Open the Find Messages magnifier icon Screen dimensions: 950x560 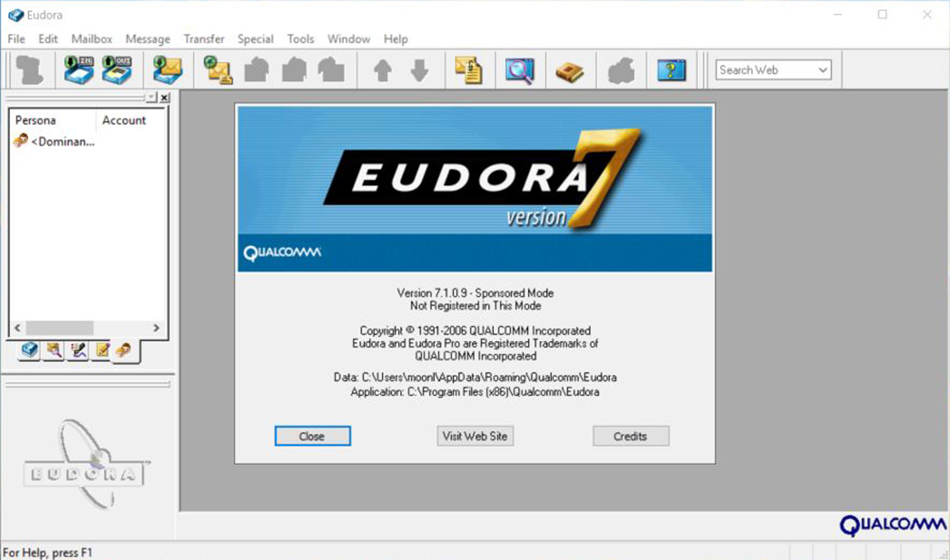519,70
